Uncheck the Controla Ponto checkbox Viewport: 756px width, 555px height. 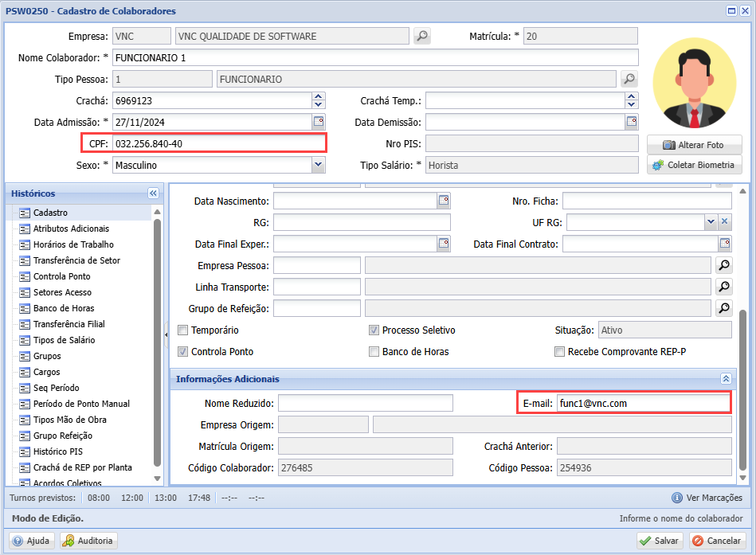click(182, 352)
